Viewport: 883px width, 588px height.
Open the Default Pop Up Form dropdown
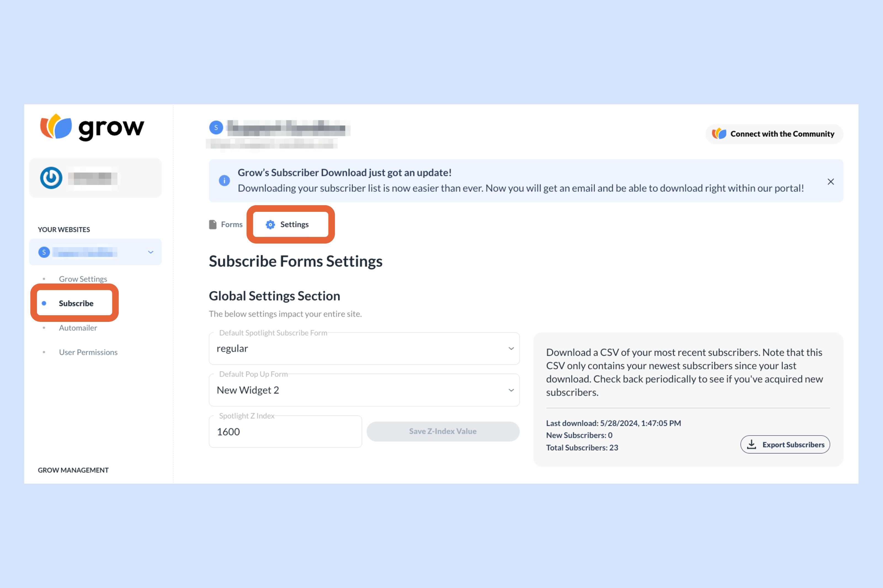click(511, 390)
